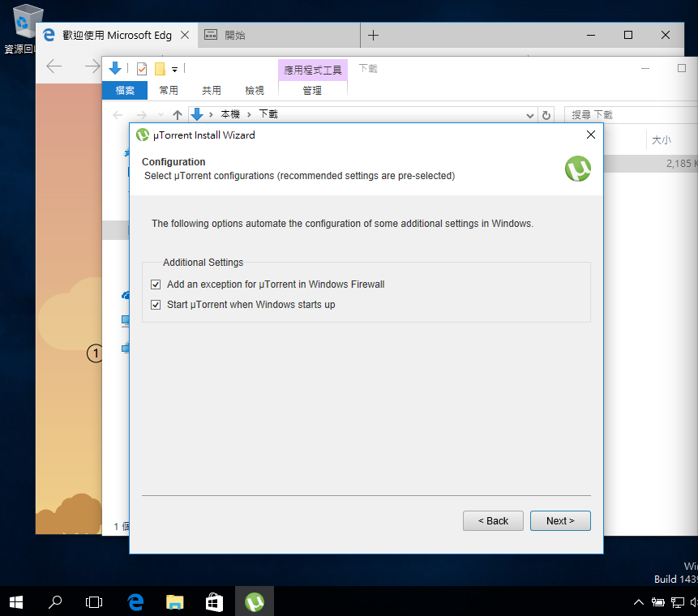This screenshot has height=616, width=698.
Task: Open File Explorer from the taskbar
Action: click(x=174, y=602)
